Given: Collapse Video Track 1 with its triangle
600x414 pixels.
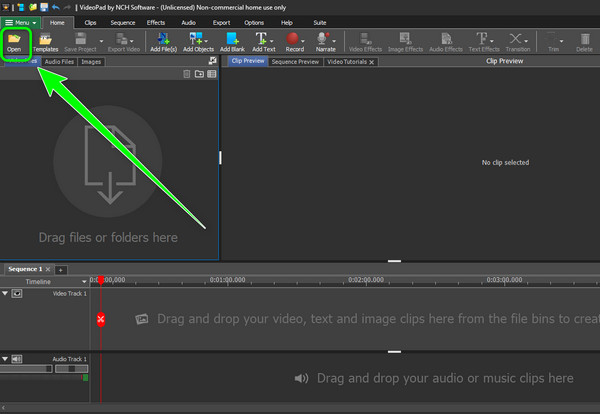Looking at the screenshot, I should [5, 293].
